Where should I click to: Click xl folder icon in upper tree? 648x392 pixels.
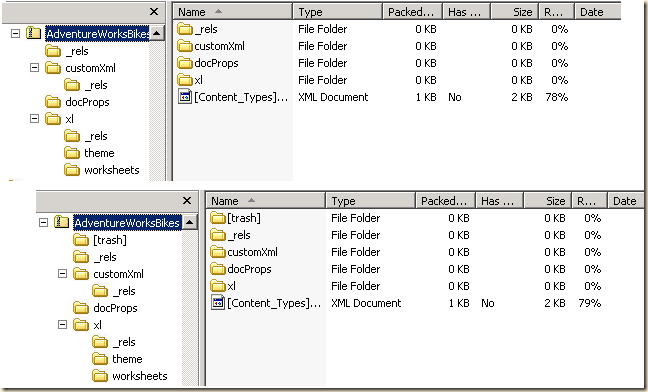click(x=52, y=119)
